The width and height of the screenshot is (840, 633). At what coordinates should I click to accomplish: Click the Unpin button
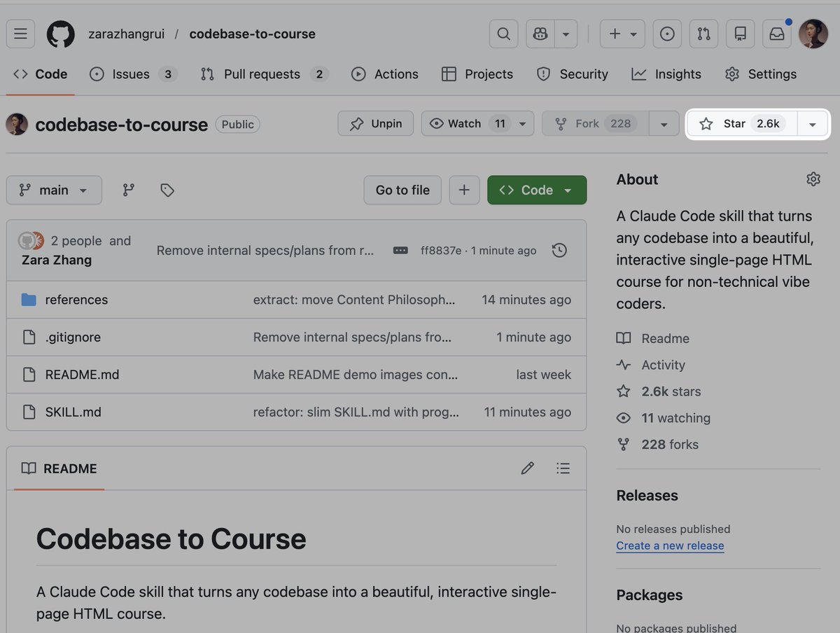click(376, 124)
